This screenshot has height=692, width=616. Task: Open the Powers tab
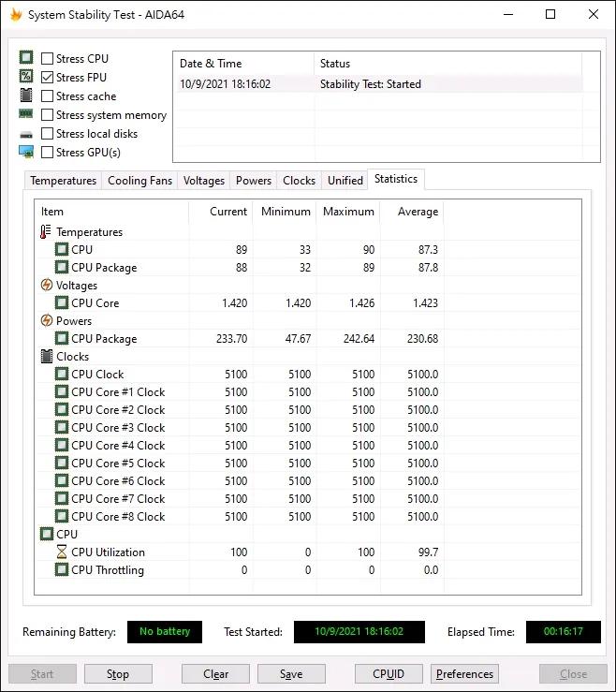[254, 181]
